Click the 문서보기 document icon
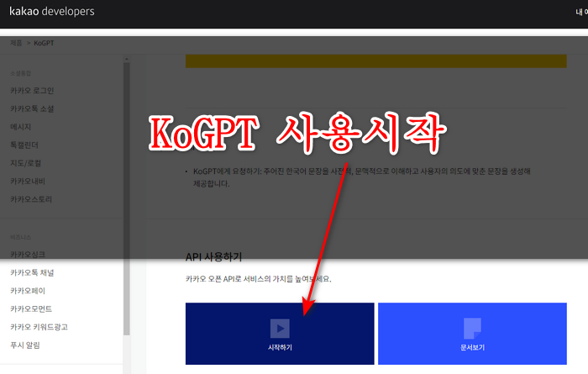The width and height of the screenshot is (588, 374). (x=472, y=329)
